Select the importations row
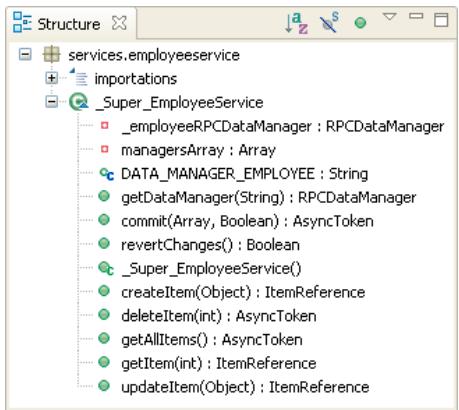 pos(135,79)
